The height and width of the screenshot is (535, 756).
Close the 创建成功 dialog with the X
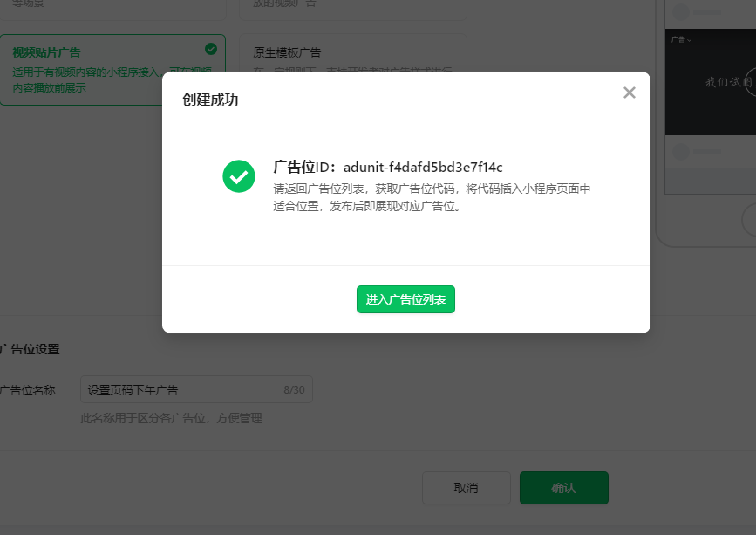coord(630,93)
